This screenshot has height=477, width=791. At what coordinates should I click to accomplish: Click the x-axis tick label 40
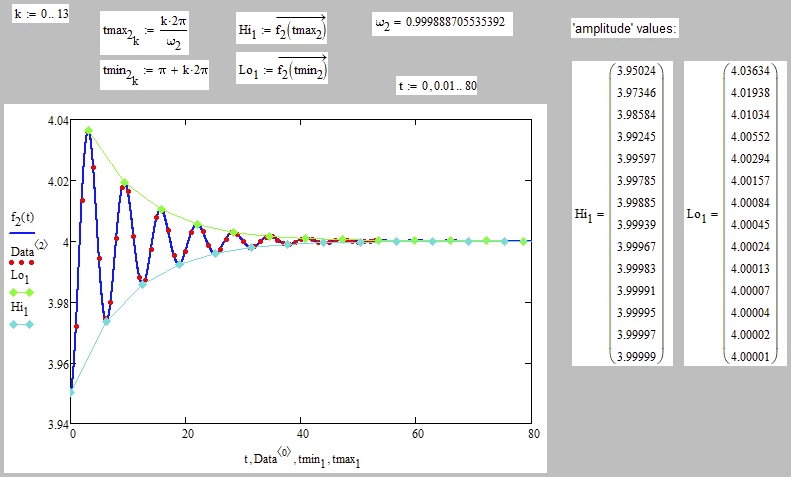(x=303, y=434)
